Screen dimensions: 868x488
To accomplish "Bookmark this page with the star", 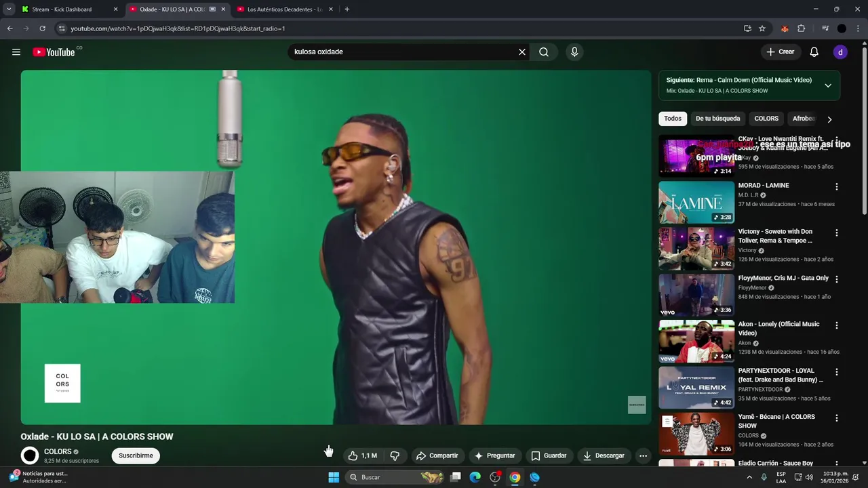I will (x=762, y=28).
